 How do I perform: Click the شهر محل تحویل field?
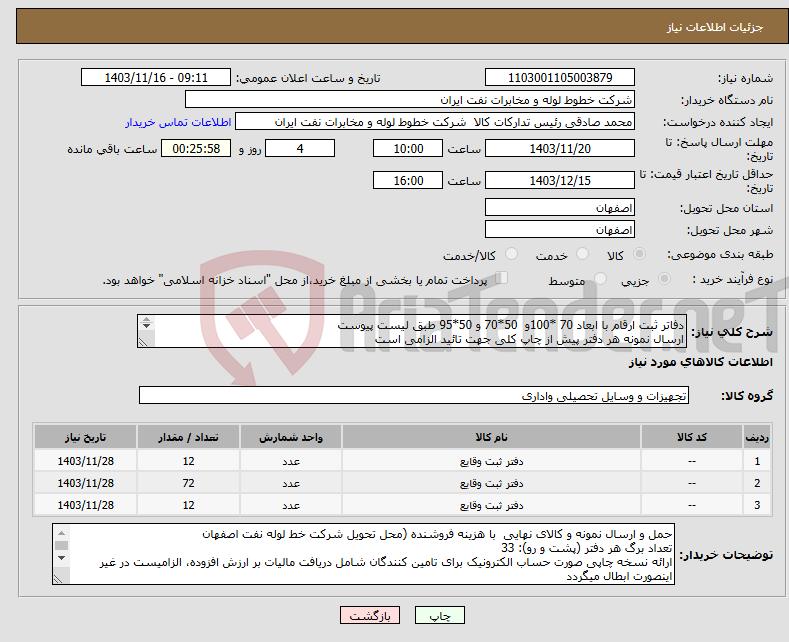(x=560, y=229)
